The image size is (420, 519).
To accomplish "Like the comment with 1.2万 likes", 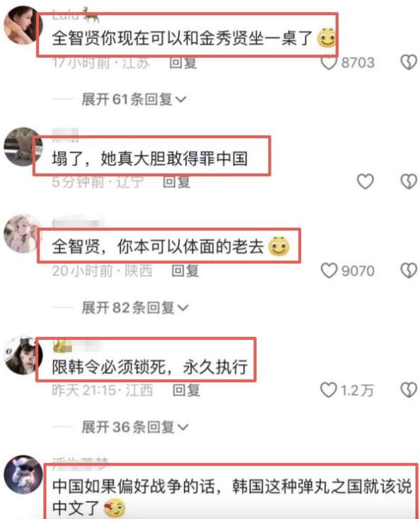I will pos(329,390).
